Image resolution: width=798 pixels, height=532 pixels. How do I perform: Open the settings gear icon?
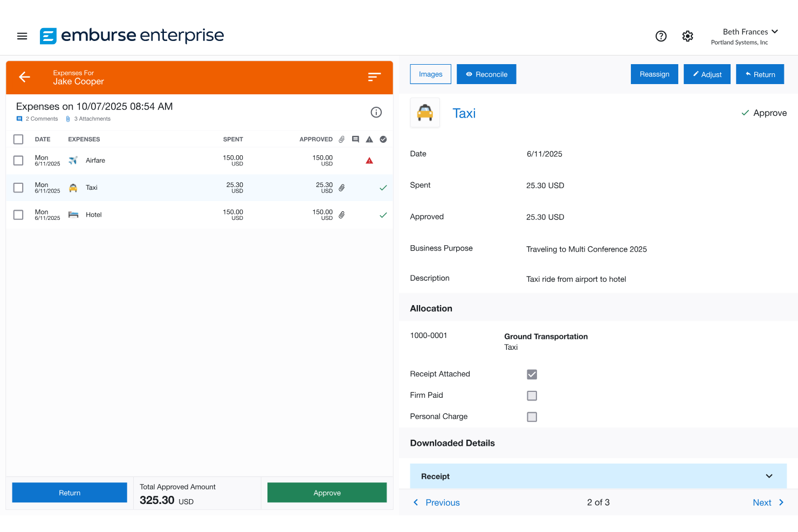click(687, 36)
